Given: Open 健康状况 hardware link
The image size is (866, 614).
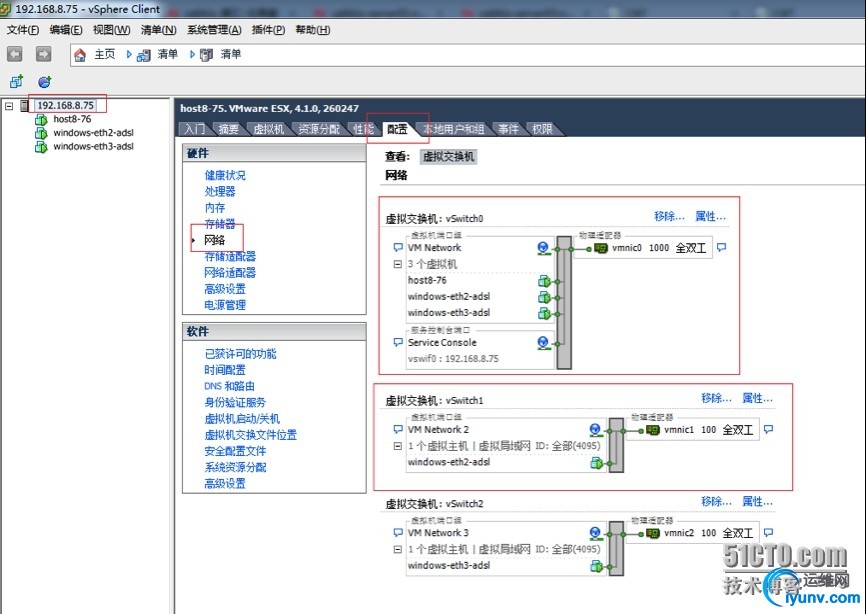Looking at the screenshot, I should (x=225, y=176).
